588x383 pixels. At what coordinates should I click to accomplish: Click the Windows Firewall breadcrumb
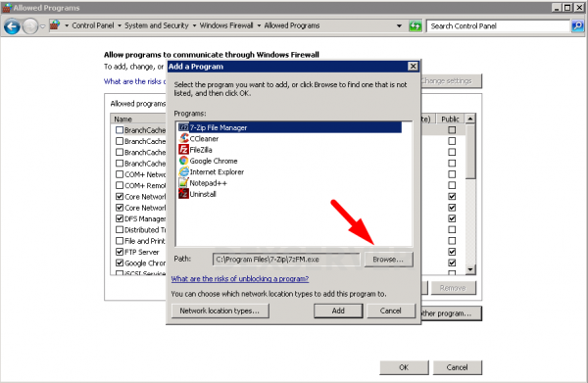[226, 25]
